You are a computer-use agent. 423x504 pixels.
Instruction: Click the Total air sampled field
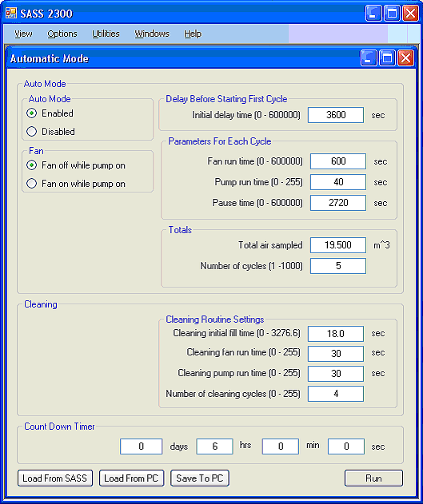pos(338,245)
